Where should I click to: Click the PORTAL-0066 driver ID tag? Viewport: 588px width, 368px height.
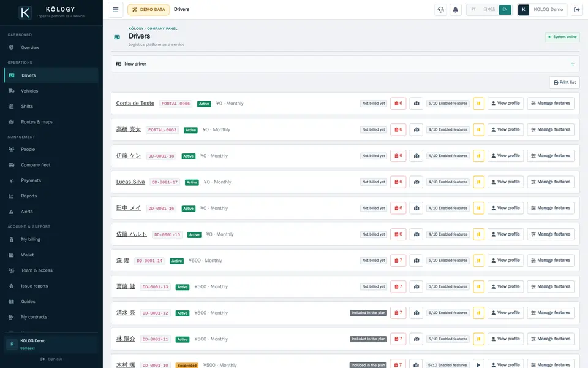[176, 104]
